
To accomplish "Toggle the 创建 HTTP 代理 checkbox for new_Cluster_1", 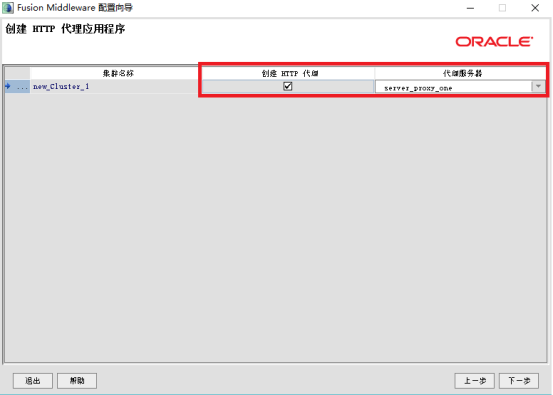I will (x=287, y=86).
